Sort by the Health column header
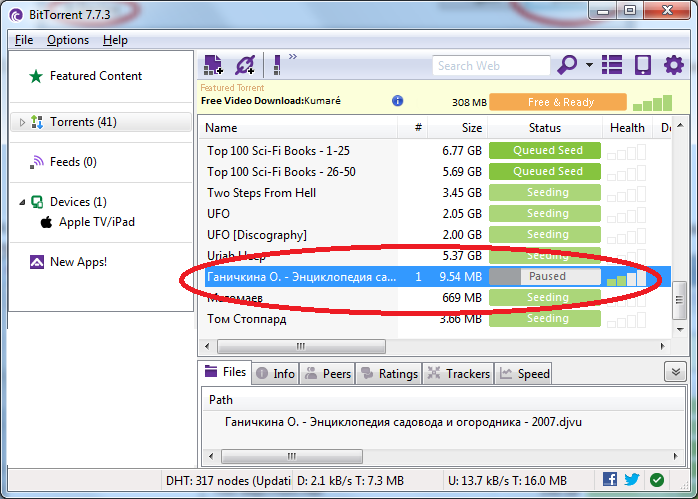 click(627, 128)
